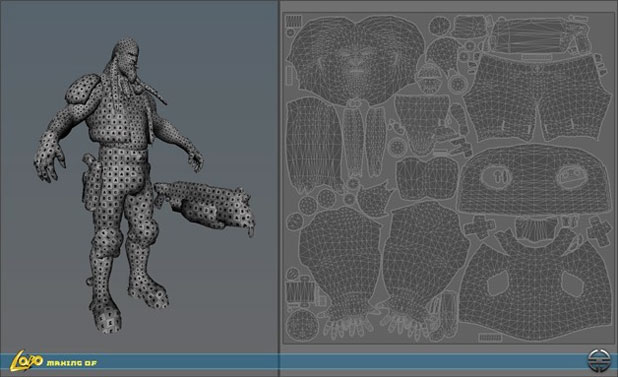Image resolution: width=618 pixels, height=377 pixels.
Task: Click the character's large clawed hand
Action: click(x=49, y=157)
